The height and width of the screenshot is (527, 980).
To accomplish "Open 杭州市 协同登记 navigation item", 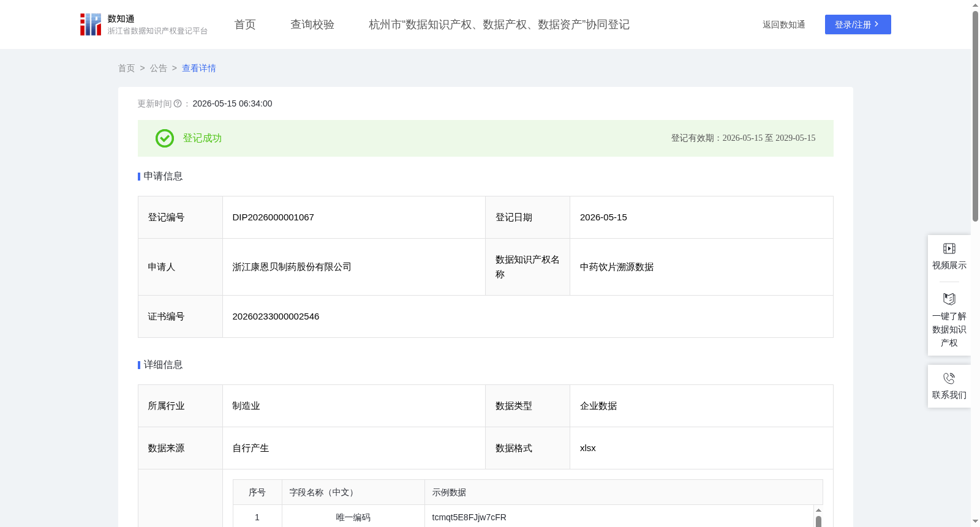I will point(499,24).
